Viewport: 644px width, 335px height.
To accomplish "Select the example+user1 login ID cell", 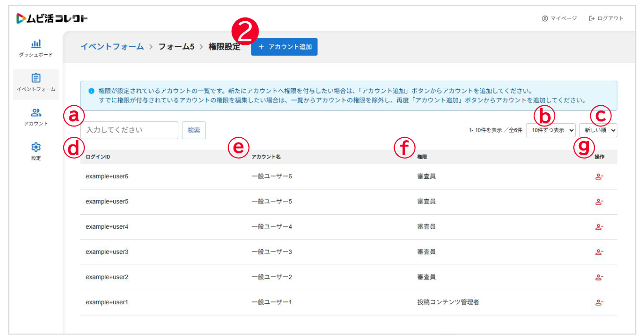I will (x=107, y=302).
